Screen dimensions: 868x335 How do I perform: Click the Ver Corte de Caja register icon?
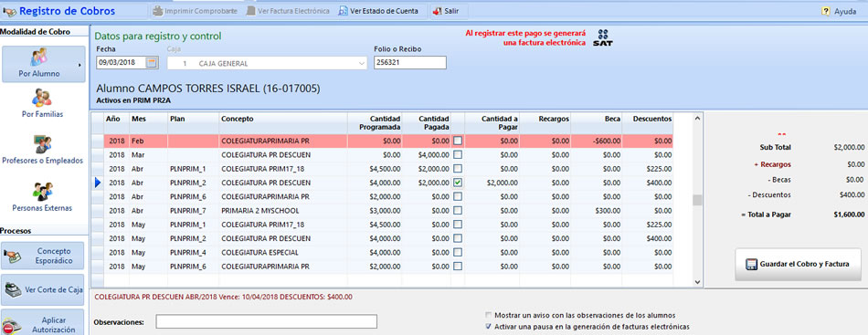tap(14, 289)
